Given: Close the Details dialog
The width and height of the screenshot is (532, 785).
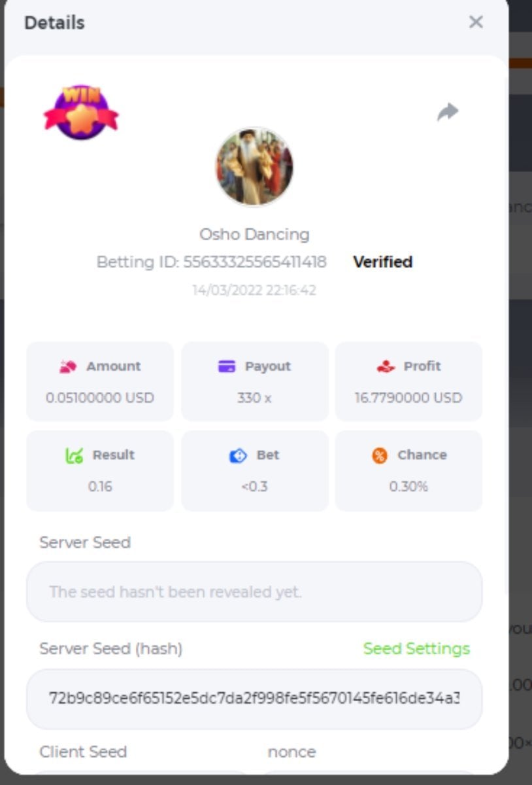Looking at the screenshot, I should coord(476,22).
